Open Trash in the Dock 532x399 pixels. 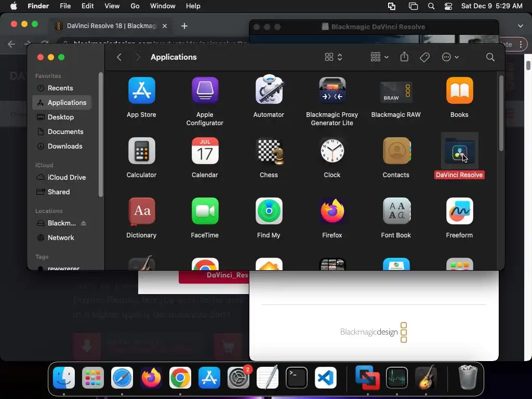(x=468, y=377)
